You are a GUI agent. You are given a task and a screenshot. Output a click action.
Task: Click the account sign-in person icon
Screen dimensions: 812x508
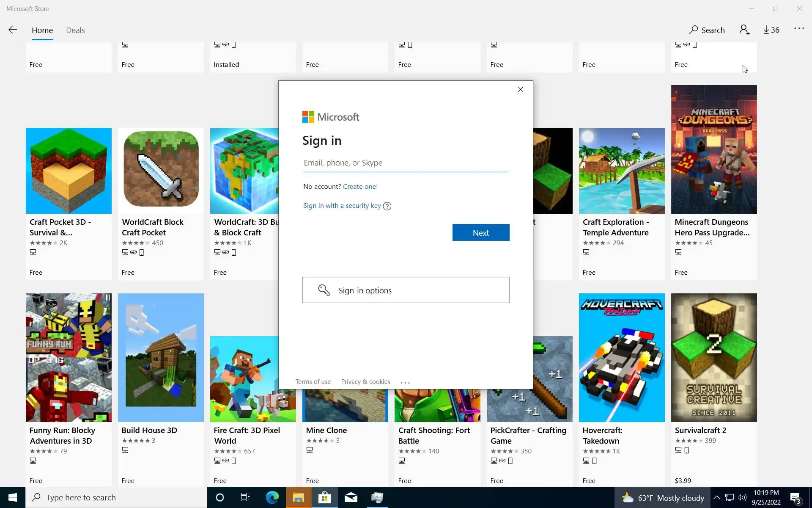(x=744, y=30)
